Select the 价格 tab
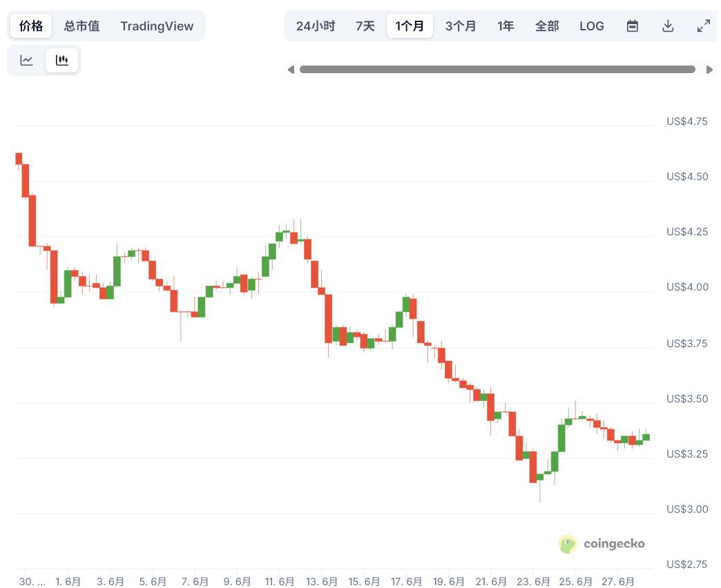The image size is (721, 588). click(31, 26)
